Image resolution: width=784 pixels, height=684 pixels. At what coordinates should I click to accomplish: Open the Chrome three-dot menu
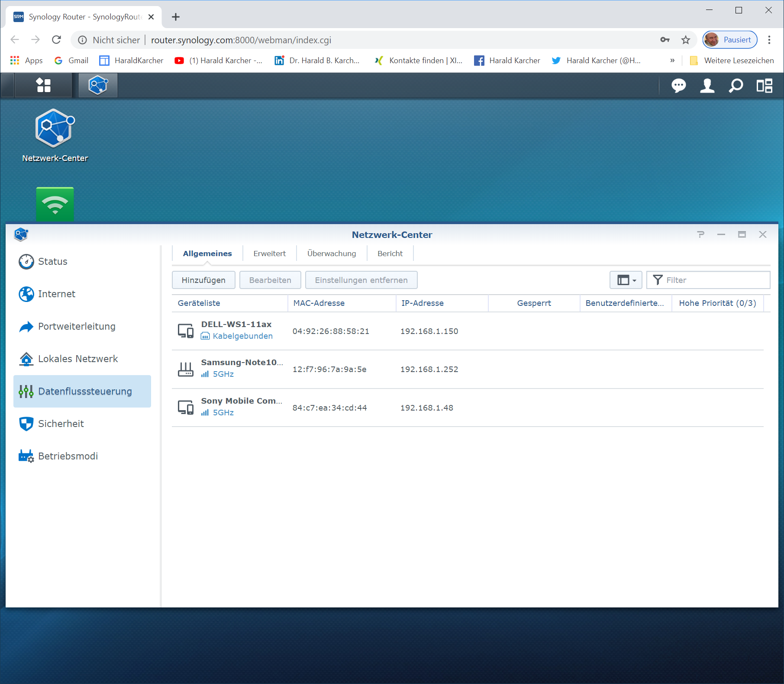tap(769, 40)
